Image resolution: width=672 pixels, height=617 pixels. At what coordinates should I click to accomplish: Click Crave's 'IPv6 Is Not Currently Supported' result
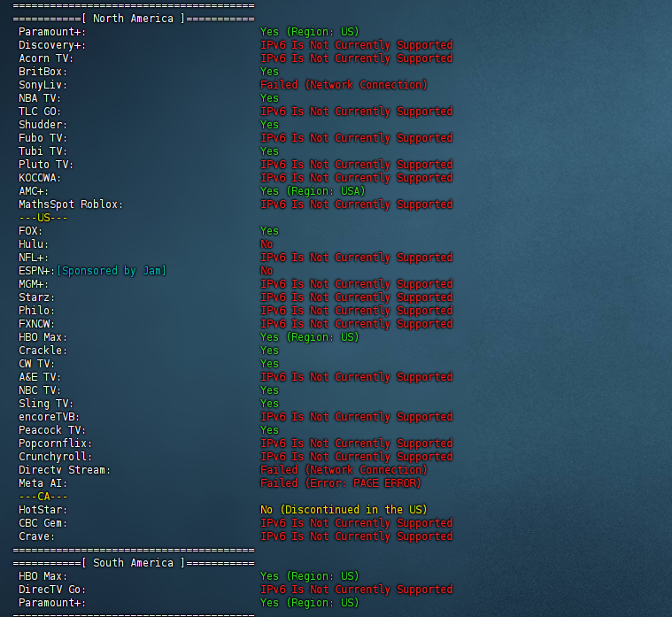point(357,536)
